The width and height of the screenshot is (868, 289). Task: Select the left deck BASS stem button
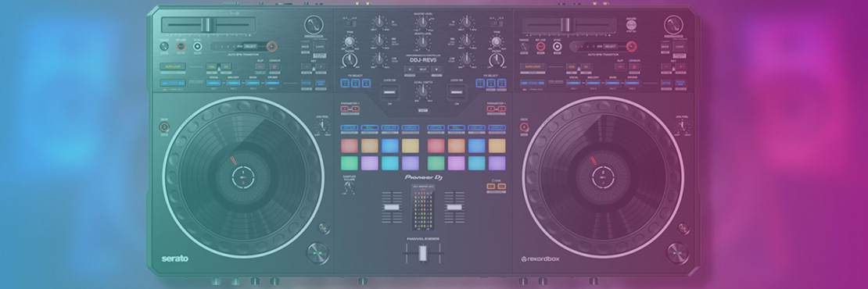pos(253,83)
